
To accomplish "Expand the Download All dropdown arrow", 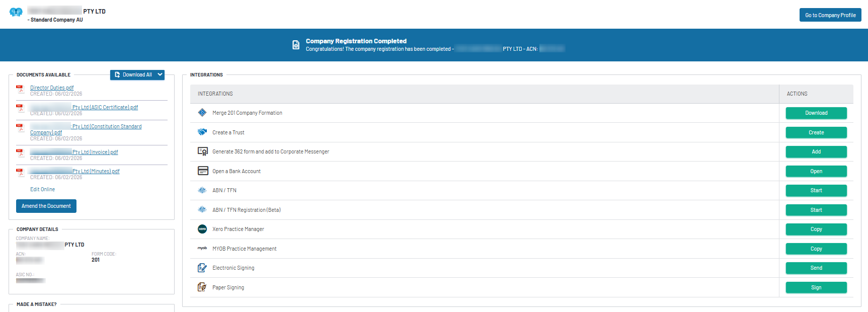I will click(x=160, y=74).
